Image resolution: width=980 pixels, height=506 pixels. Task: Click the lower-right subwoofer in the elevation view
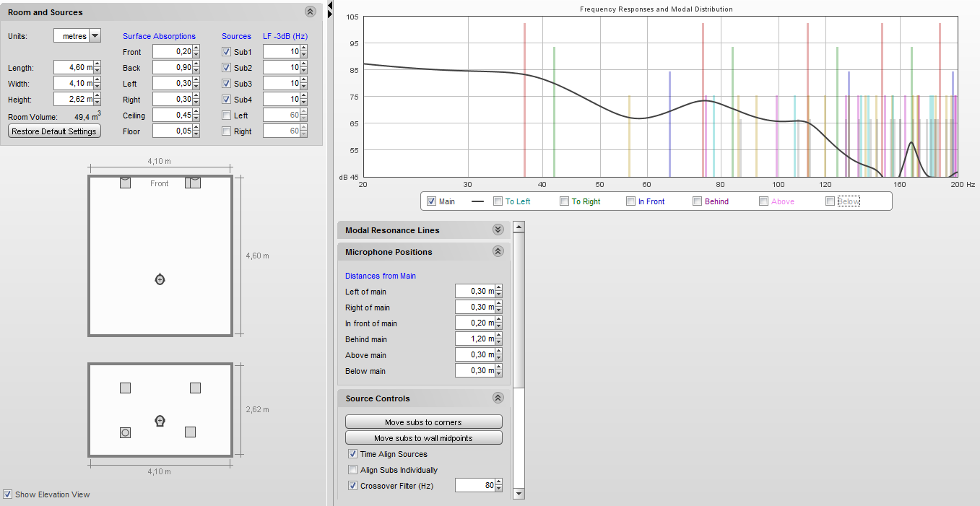pos(190,432)
